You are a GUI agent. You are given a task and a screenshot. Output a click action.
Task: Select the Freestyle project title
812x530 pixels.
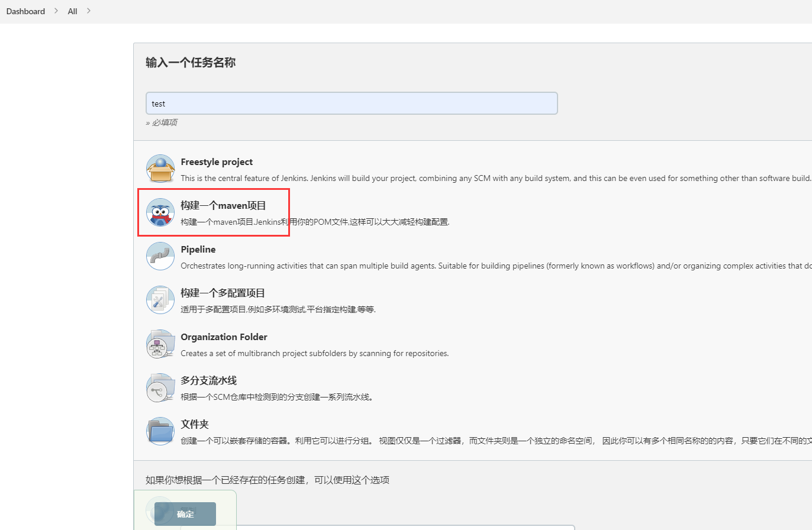(x=217, y=162)
